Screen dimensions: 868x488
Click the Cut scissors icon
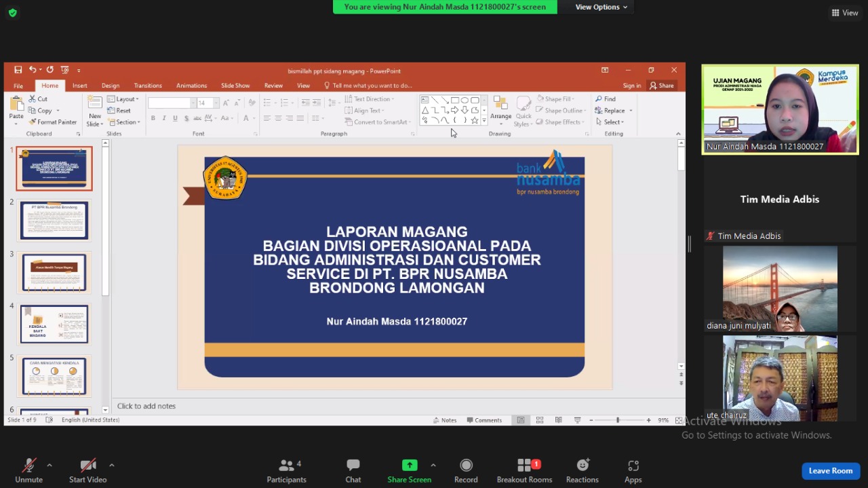tap(32, 99)
